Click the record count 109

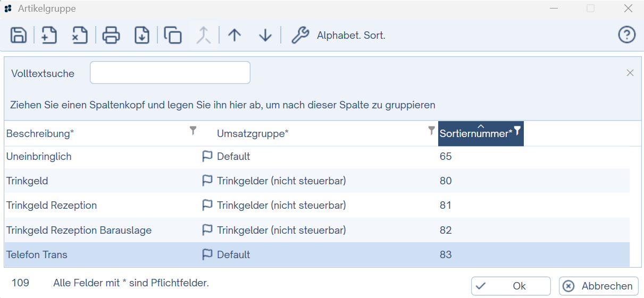click(20, 283)
